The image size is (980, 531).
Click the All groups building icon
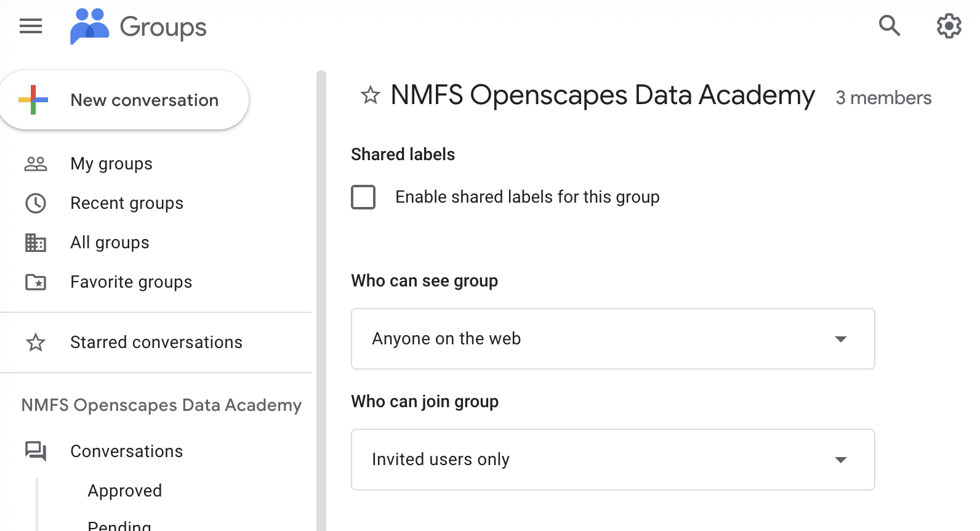pos(36,243)
